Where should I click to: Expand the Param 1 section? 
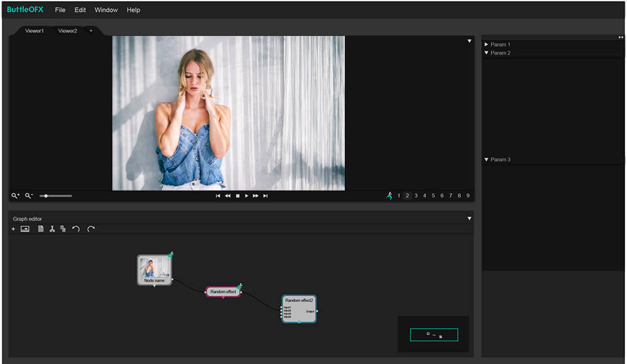(x=487, y=44)
